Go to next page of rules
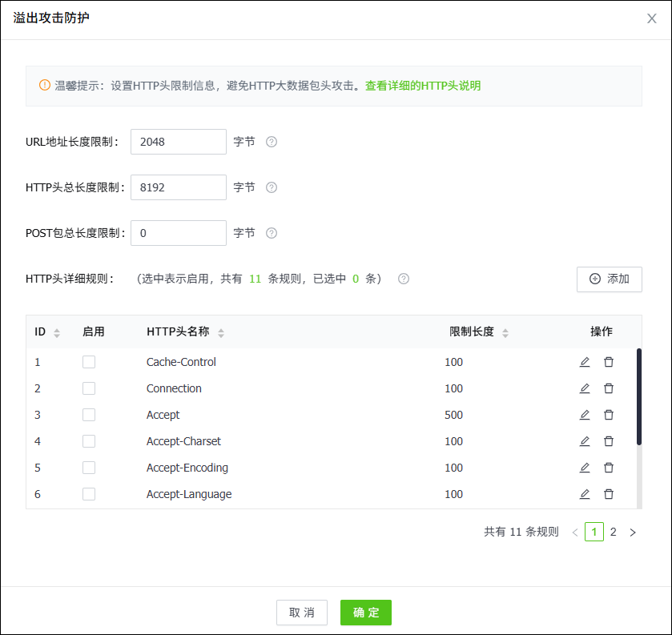 click(633, 532)
